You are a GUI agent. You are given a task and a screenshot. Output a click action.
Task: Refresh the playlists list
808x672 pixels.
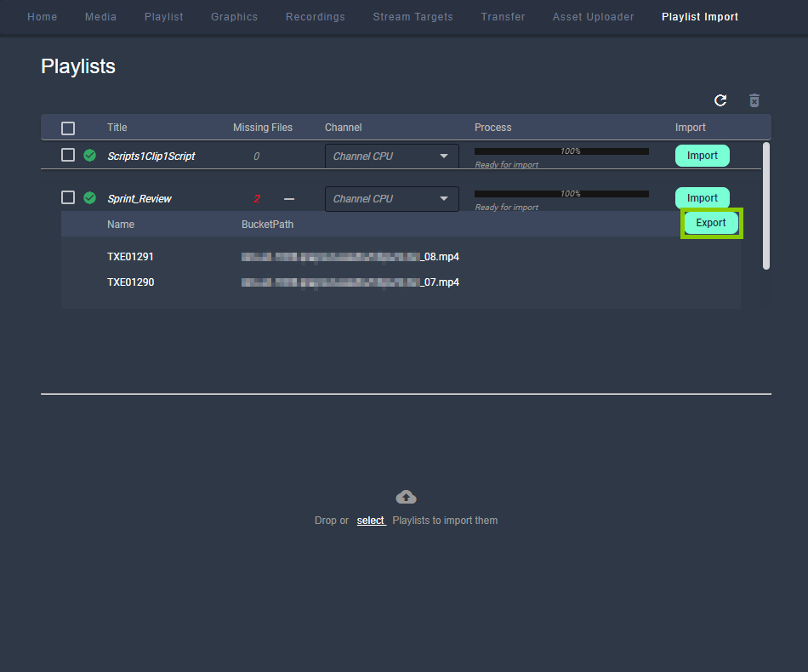[720, 100]
